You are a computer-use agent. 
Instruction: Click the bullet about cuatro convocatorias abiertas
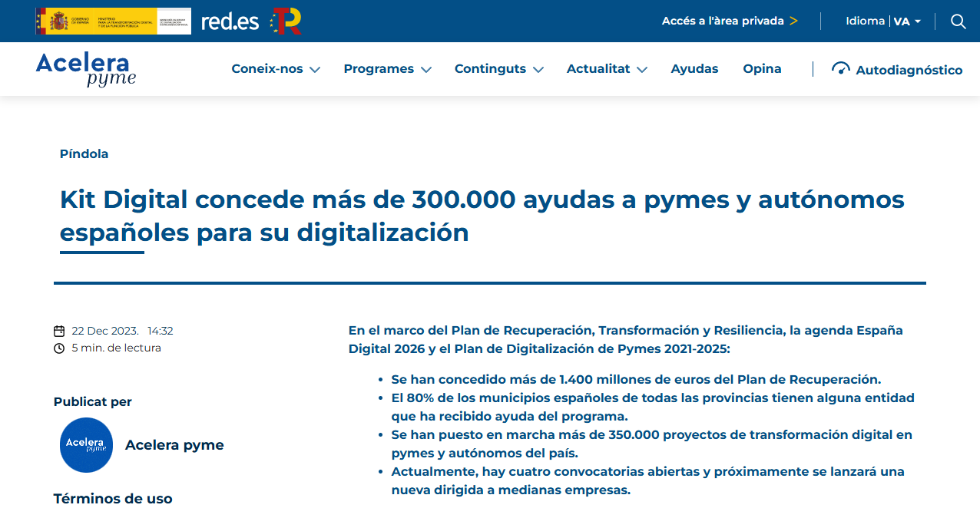click(647, 481)
